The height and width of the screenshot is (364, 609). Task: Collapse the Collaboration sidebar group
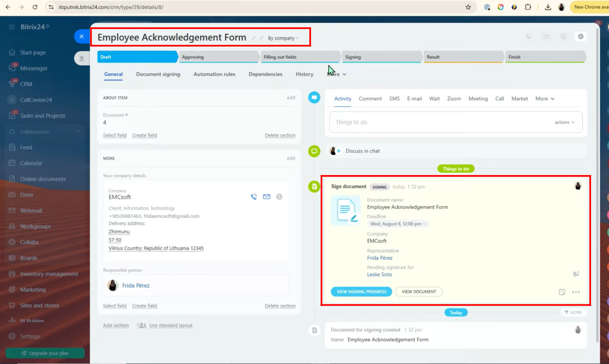[x=78, y=132]
